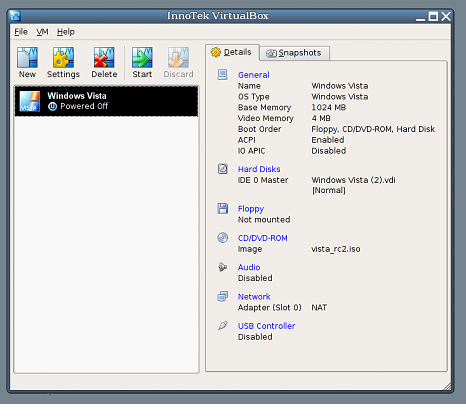The height and width of the screenshot is (416, 466).
Task: Click the IO APIC Disabled value
Action: [329, 151]
